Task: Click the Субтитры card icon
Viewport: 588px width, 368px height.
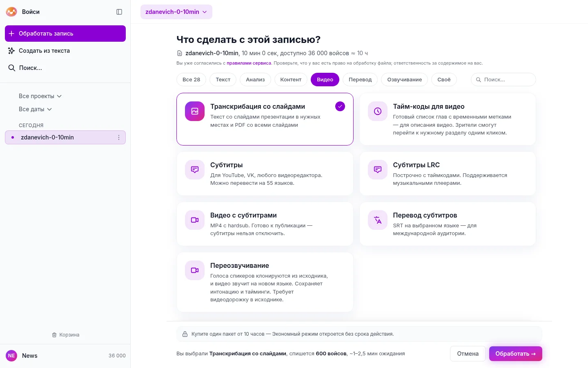Action: click(x=195, y=170)
